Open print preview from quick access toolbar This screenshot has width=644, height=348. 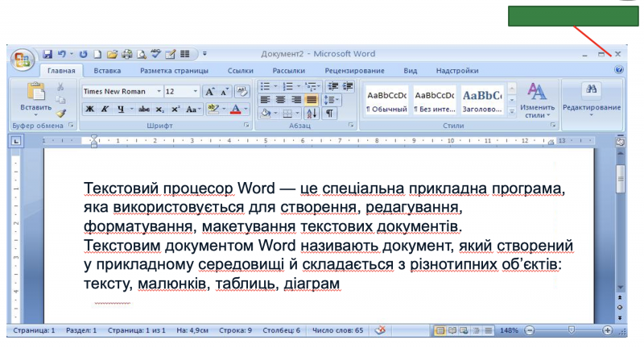pos(142,54)
